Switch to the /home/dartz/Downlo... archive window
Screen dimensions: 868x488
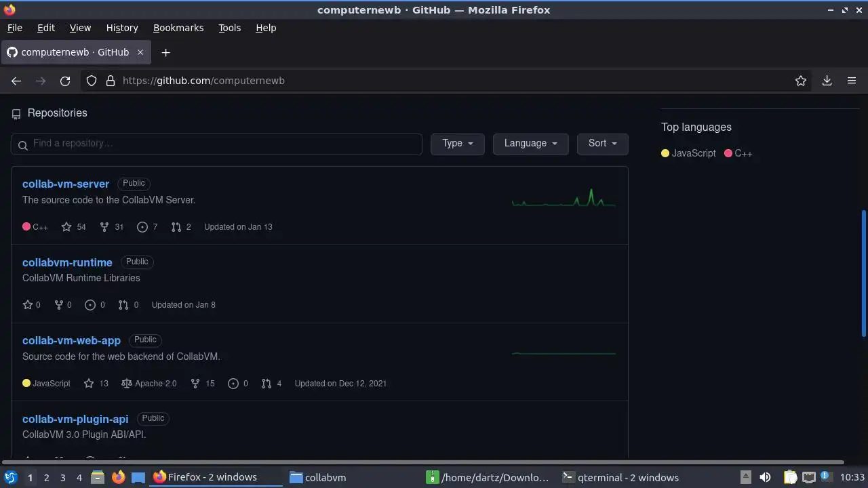488,477
